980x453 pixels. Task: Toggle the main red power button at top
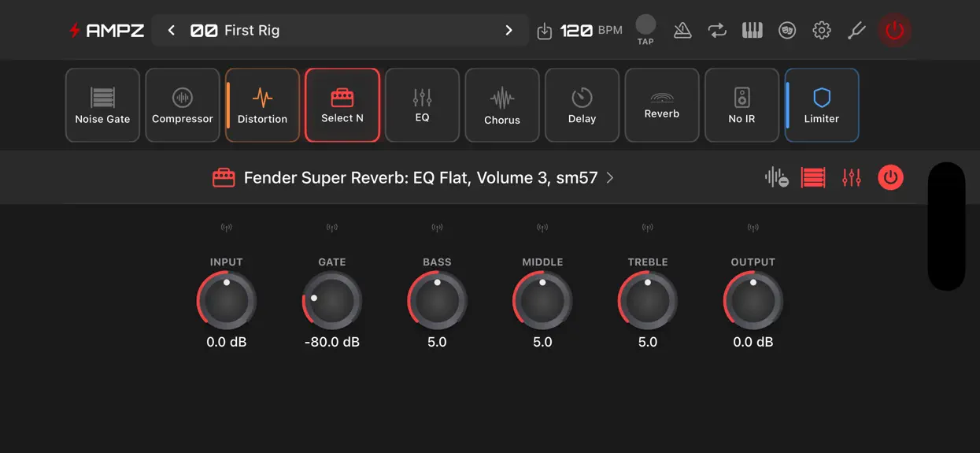[x=894, y=30]
